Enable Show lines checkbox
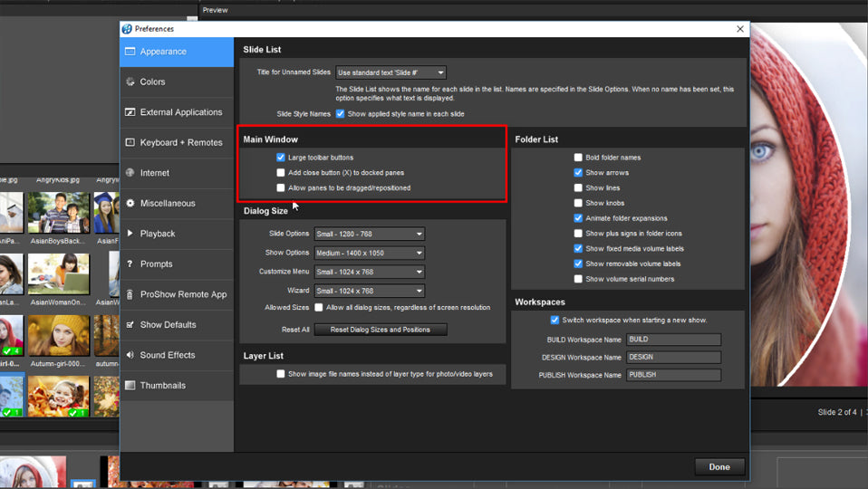Image resolution: width=868 pixels, height=489 pixels. [578, 188]
